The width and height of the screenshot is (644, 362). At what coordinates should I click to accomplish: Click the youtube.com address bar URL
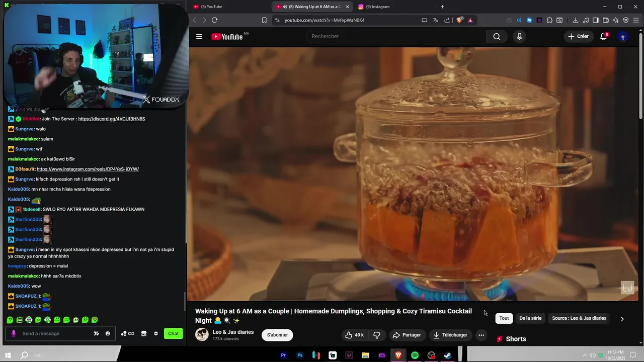point(325,20)
